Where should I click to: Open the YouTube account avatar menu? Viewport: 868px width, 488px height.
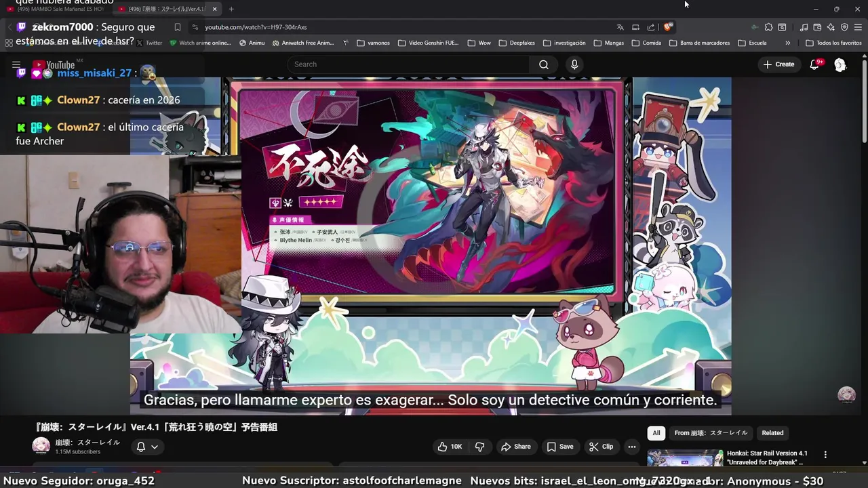840,64
